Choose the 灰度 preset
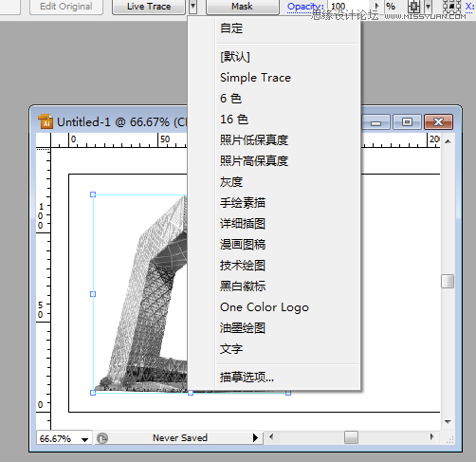 point(274,182)
